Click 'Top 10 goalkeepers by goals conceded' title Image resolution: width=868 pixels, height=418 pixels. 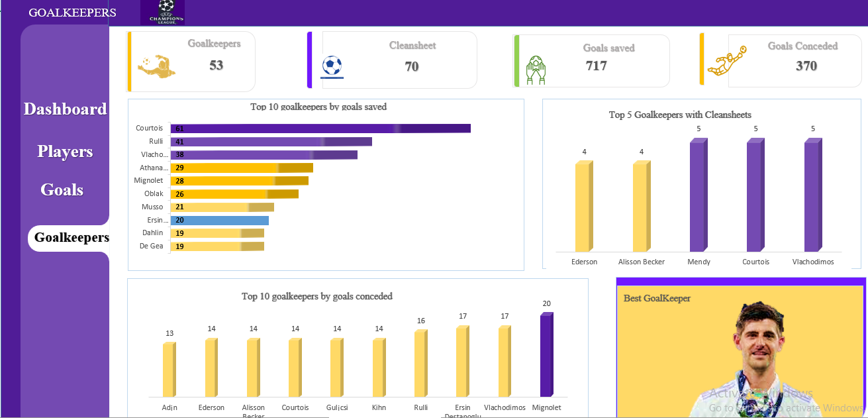click(317, 296)
